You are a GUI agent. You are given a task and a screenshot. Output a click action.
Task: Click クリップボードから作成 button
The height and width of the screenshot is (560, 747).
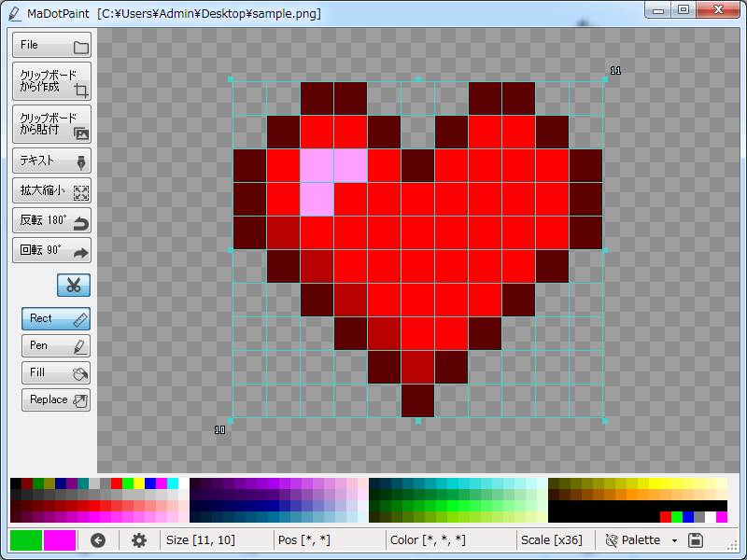coord(51,81)
